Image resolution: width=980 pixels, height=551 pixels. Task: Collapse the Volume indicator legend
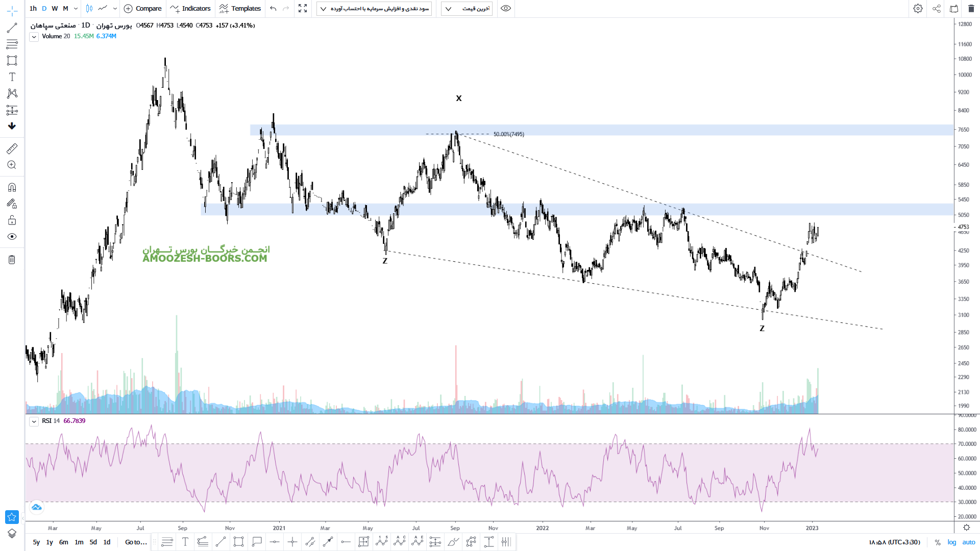tap(34, 37)
